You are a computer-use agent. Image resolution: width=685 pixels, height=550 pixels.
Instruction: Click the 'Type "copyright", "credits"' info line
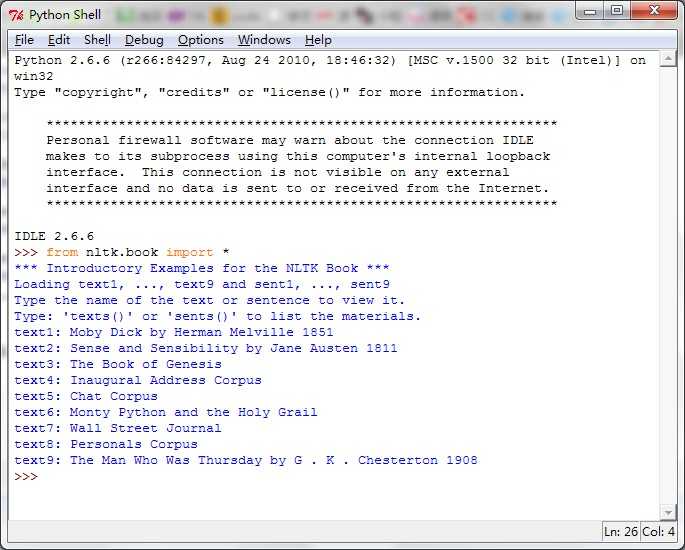click(270, 93)
